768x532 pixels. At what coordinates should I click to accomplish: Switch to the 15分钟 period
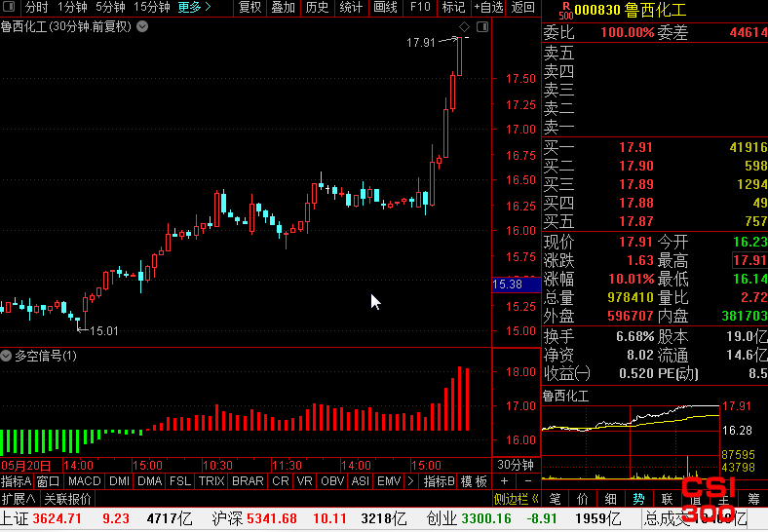point(152,7)
